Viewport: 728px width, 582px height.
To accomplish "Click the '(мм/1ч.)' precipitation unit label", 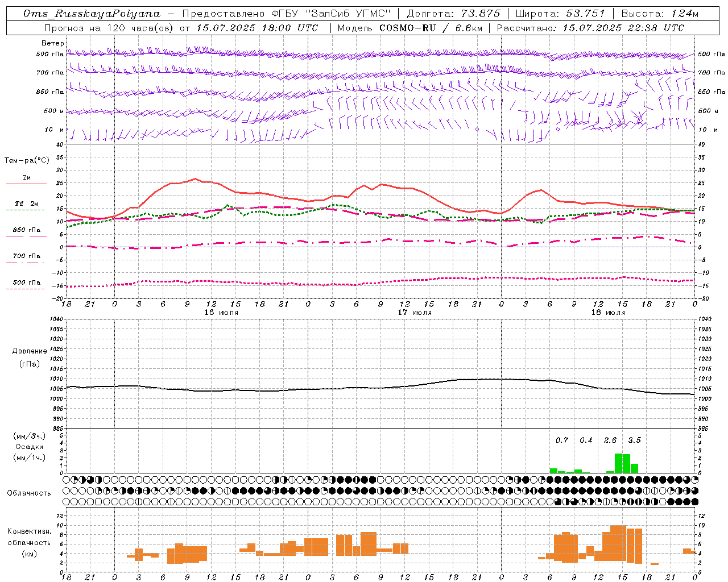I will [x=30, y=458].
